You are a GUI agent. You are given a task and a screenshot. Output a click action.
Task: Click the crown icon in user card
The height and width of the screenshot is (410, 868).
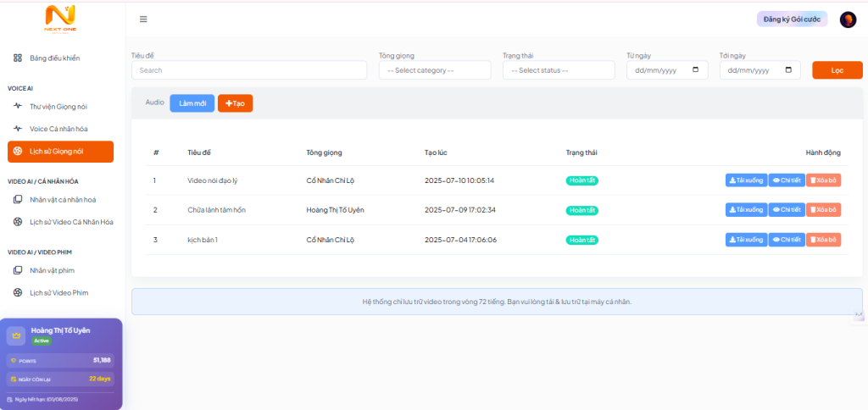tap(16, 335)
